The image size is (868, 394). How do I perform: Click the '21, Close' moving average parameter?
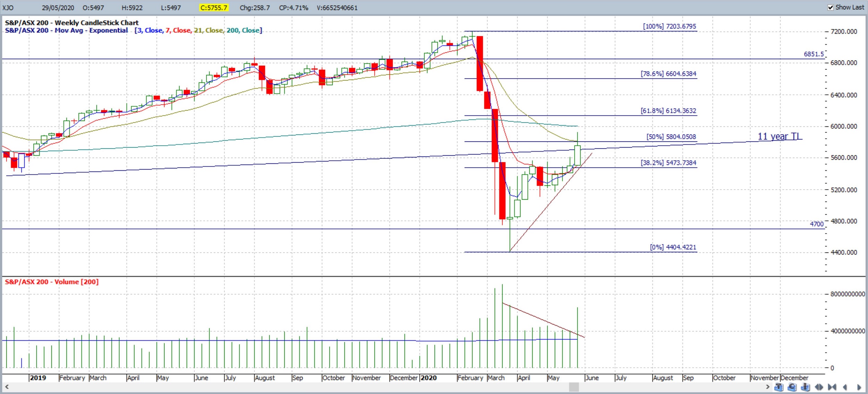tap(208, 30)
